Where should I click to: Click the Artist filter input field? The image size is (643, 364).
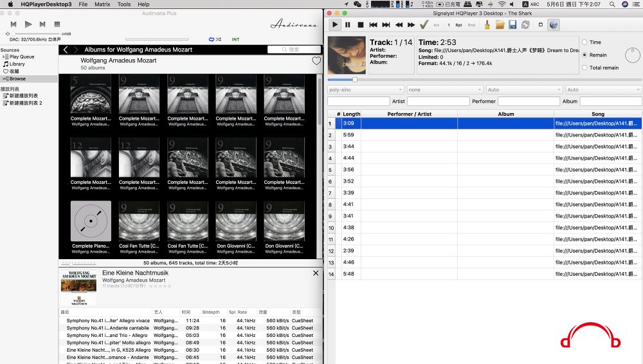(x=439, y=102)
